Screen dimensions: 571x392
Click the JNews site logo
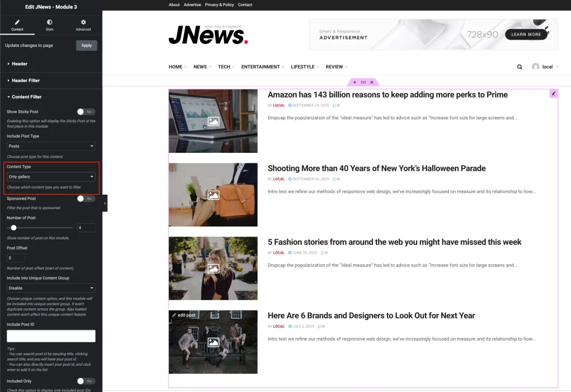coord(208,35)
